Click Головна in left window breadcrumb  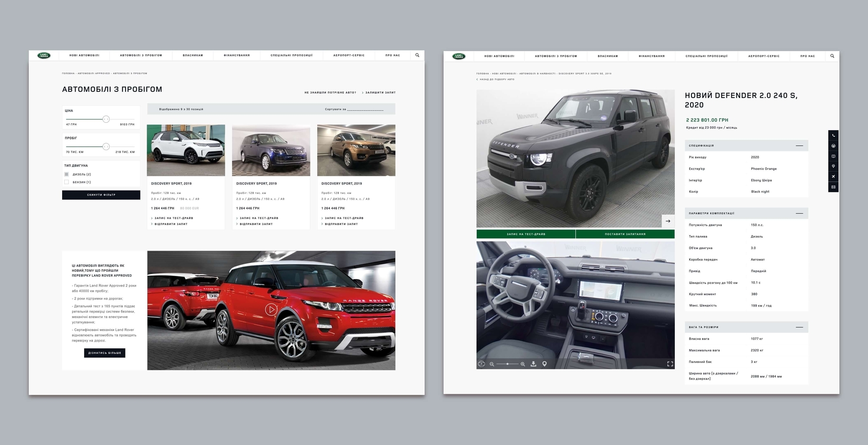(x=69, y=73)
